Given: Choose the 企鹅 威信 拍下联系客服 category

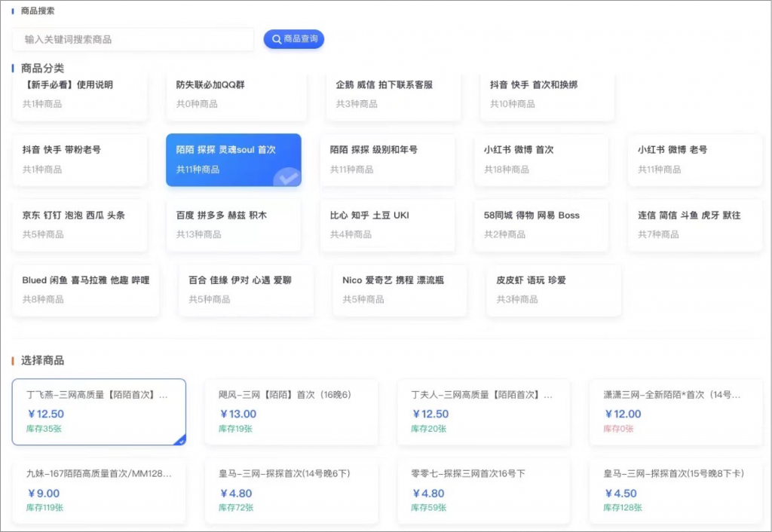Looking at the screenshot, I should click(394, 94).
